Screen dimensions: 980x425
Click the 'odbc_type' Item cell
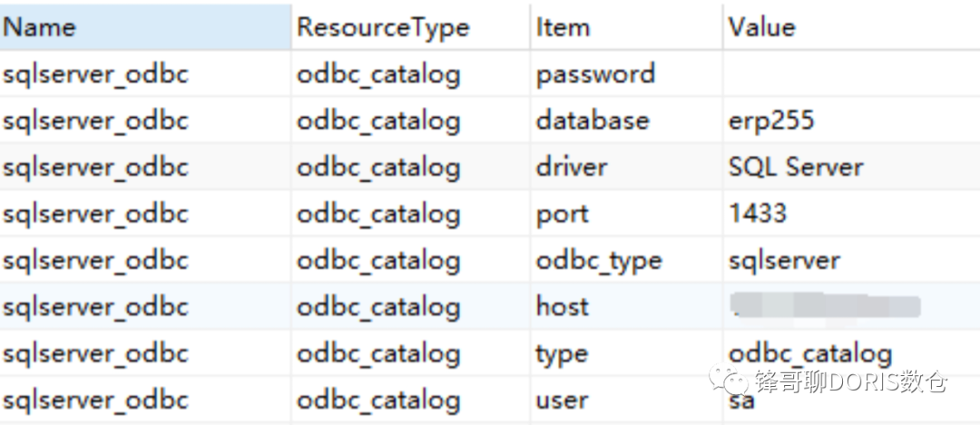599,261
